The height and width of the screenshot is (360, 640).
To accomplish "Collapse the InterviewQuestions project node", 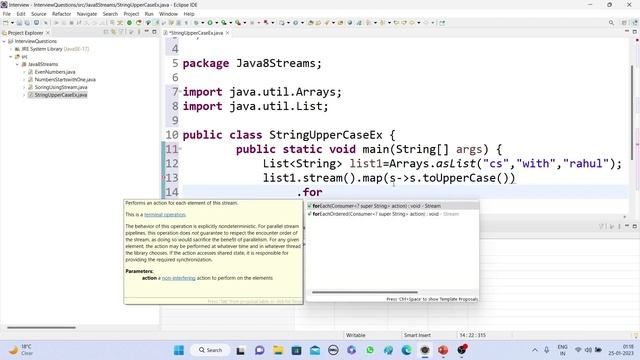I will coord(4,41).
